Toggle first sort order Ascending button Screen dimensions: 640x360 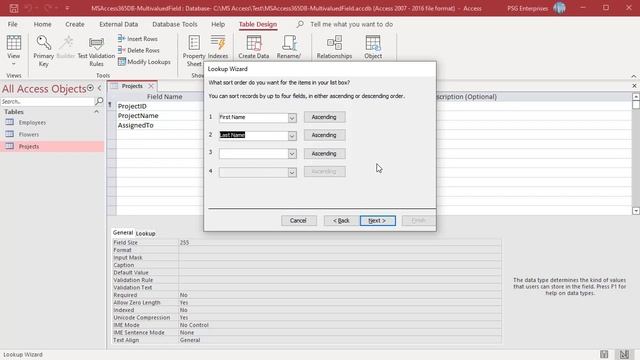(324, 117)
